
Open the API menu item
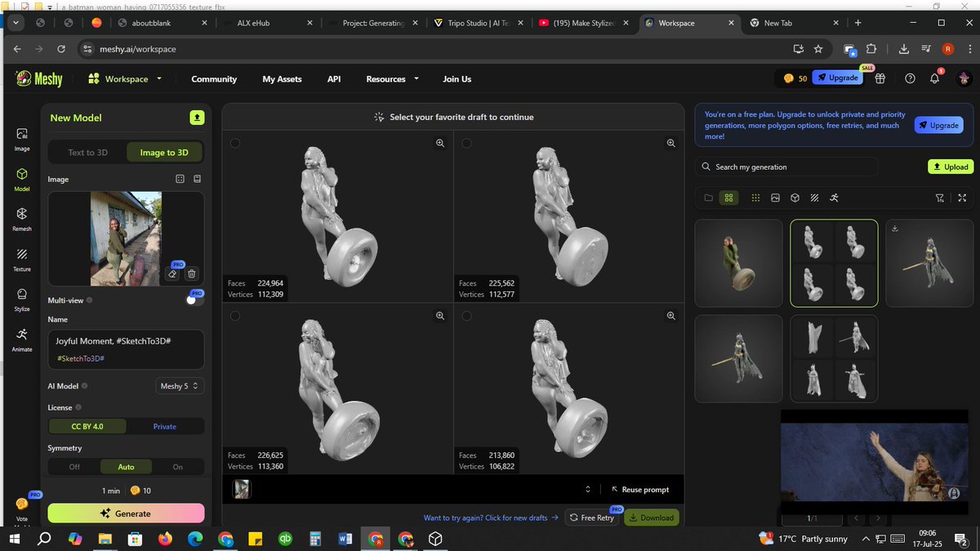(x=334, y=79)
